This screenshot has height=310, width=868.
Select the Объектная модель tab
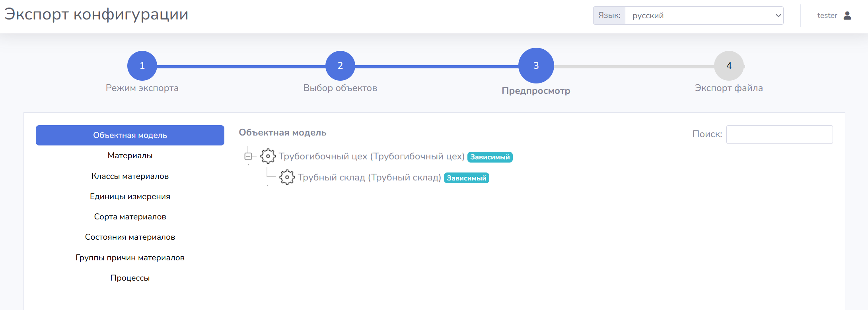[x=130, y=135]
